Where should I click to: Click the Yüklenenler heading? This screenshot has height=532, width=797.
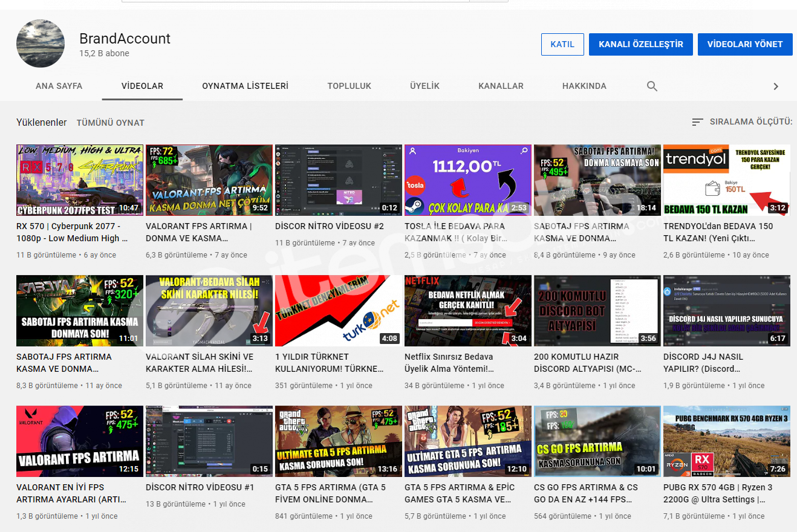(42, 122)
